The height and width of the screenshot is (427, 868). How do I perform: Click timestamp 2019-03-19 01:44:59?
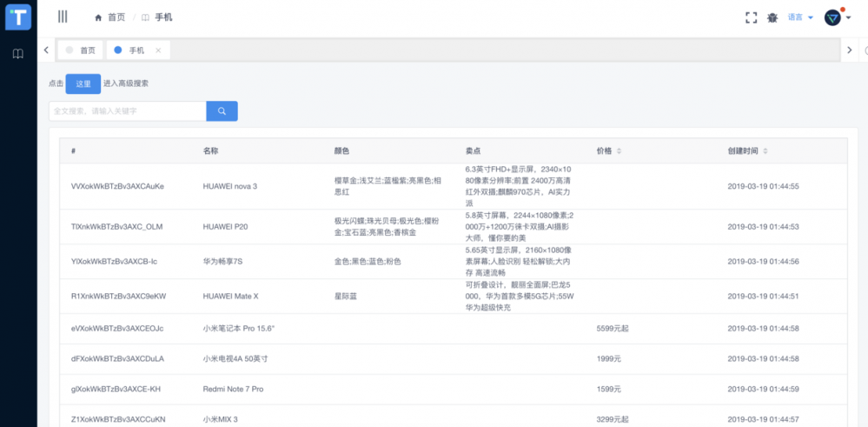click(764, 390)
